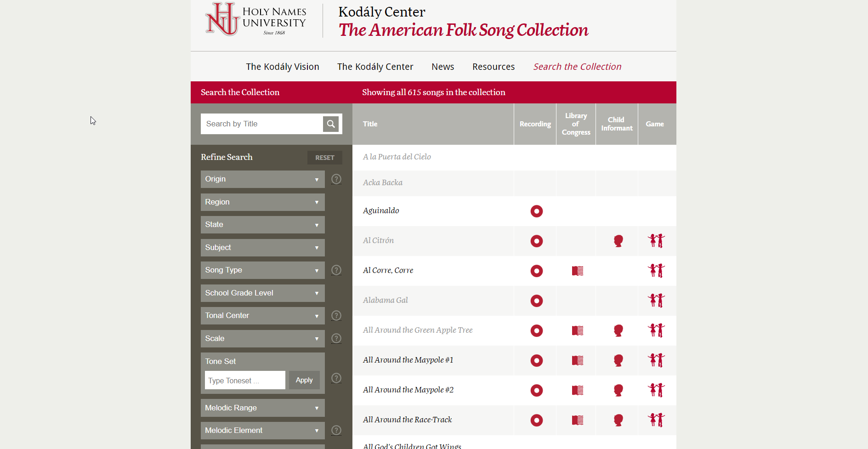
Task: Click child informant icon for All Around the Maypole #2
Action: click(618, 390)
